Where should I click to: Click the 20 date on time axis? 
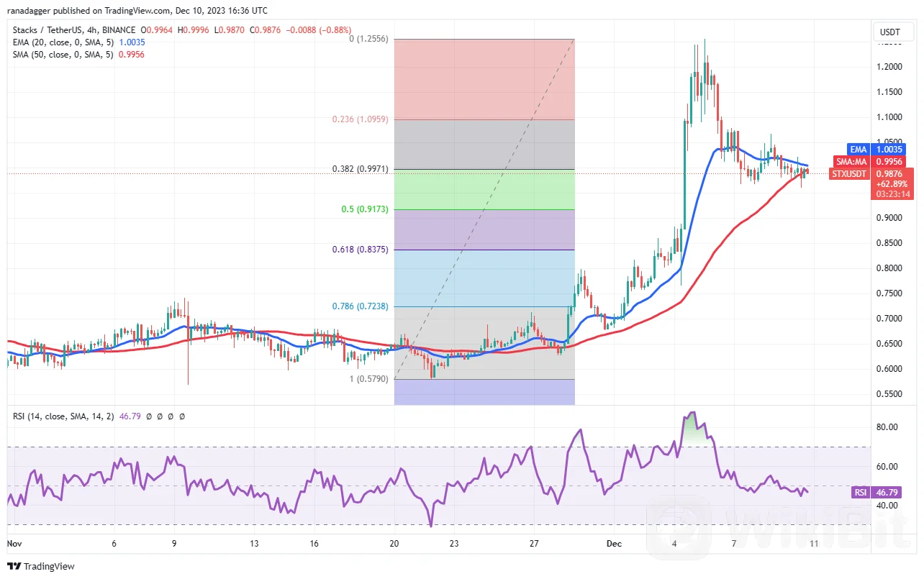(x=394, y=544)
